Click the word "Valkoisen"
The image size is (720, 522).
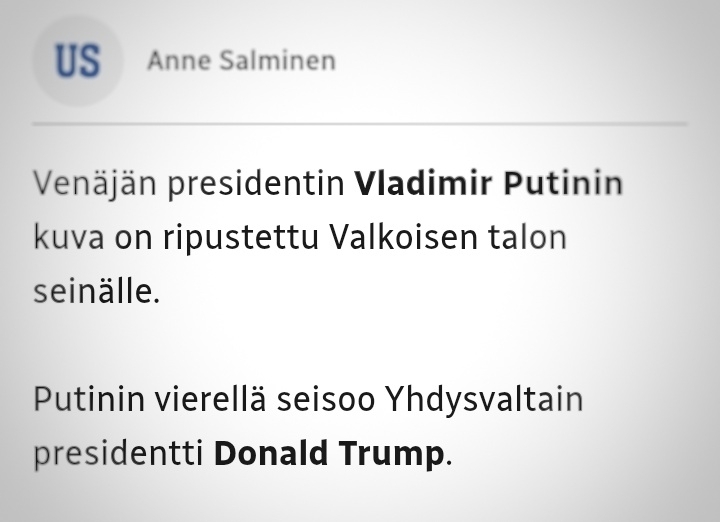pyautogui.click(x=403, y=238)
